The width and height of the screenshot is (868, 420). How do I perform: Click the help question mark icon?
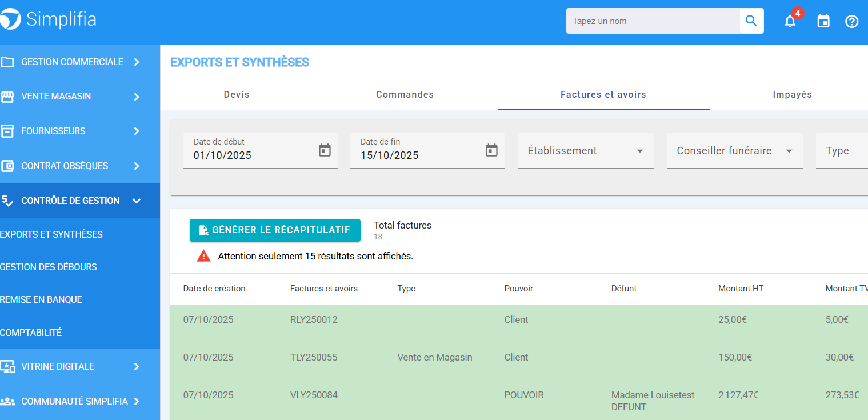click(851, 22)
